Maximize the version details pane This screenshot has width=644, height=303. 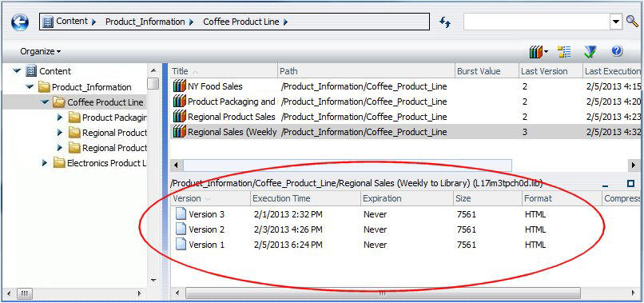(x=631, y=183)
